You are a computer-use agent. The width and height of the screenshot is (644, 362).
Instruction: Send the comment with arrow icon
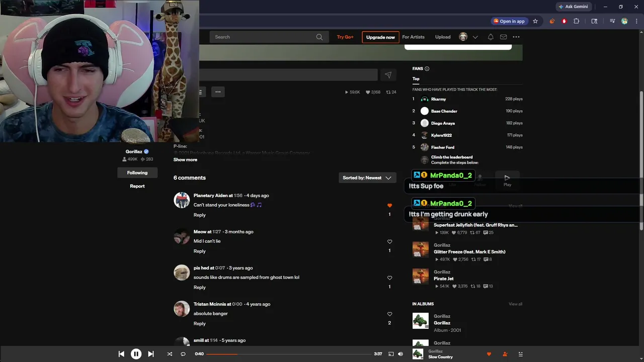pos(388,75)
